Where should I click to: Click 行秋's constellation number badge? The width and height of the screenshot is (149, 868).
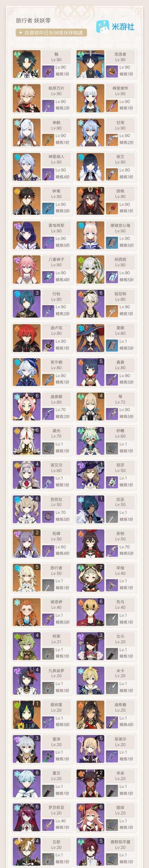point(37,293)
